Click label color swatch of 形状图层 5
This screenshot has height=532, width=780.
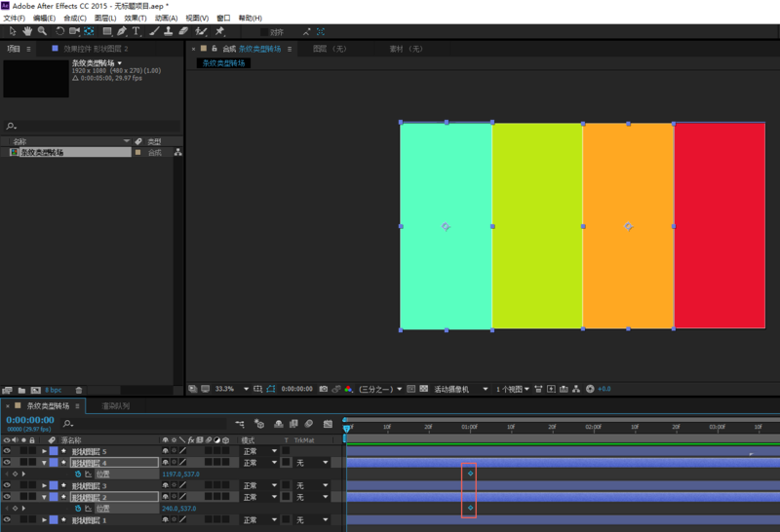54,451
